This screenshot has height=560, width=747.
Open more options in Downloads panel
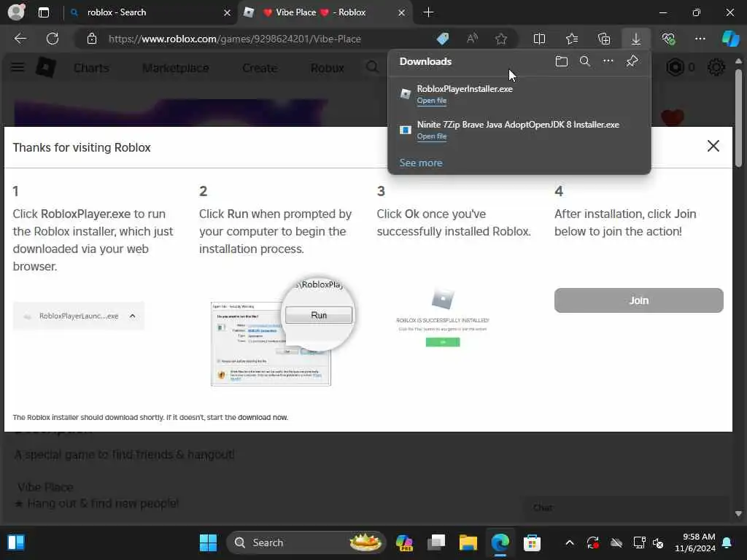[608, 61]
